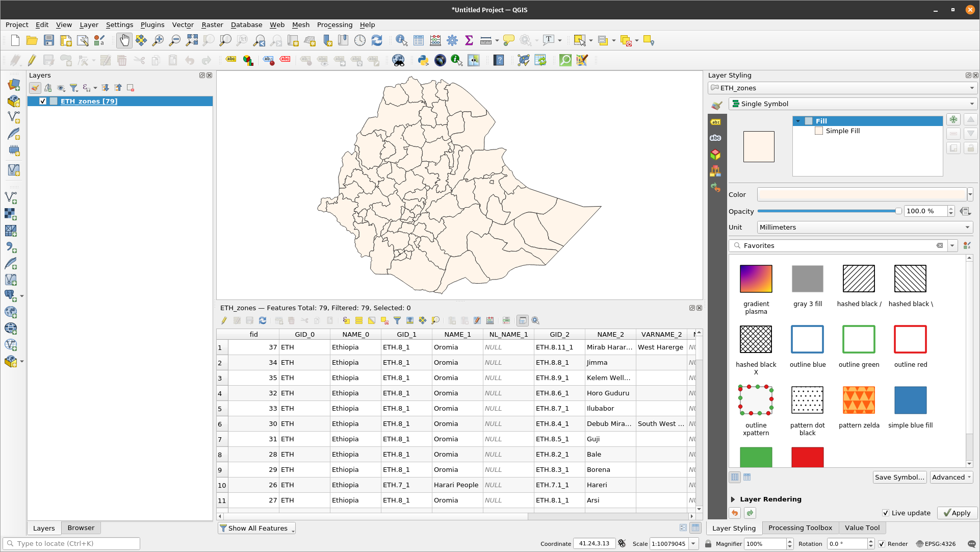Click the add symbol layer plus button
The width and height of the screenshot is (980, 552).
pos(953,120)
